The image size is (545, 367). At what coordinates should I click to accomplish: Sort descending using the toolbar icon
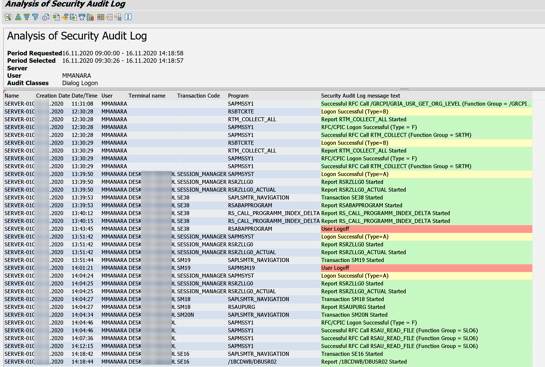click(26, 17)
